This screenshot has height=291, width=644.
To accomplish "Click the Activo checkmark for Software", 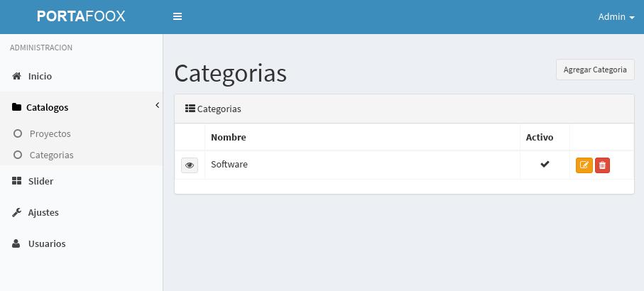I will click(545, 164).
